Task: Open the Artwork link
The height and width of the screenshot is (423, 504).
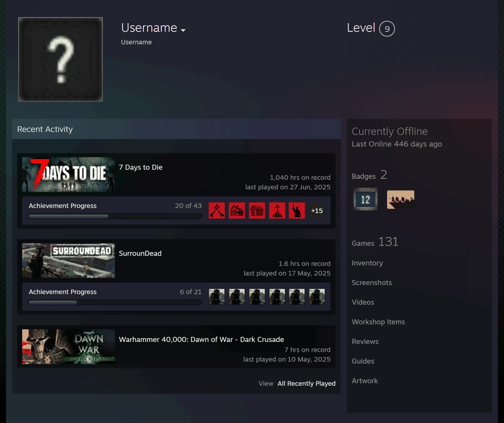Action: pos(365,381)
